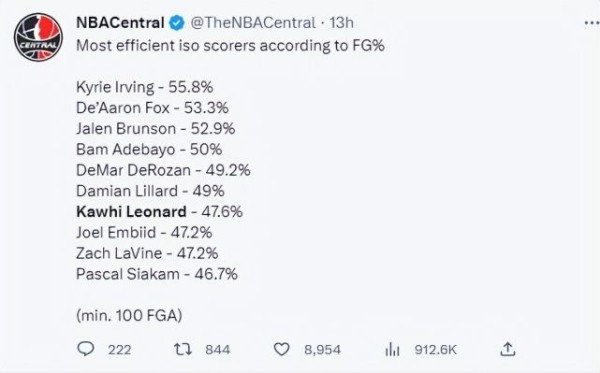Open the three-dot more options menu

click(592, 23)
